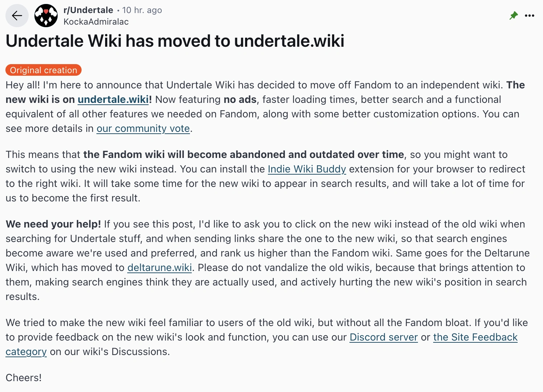This screenshot has width=543, height=392.
Task: Click the heart symbol on the subreddit avatar
Action: [46, 13]
